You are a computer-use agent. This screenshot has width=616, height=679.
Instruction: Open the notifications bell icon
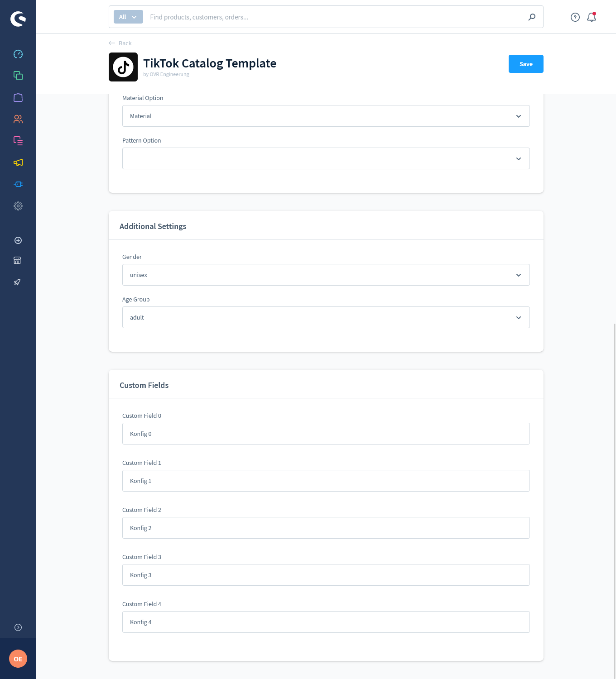[x=592, y=17]
